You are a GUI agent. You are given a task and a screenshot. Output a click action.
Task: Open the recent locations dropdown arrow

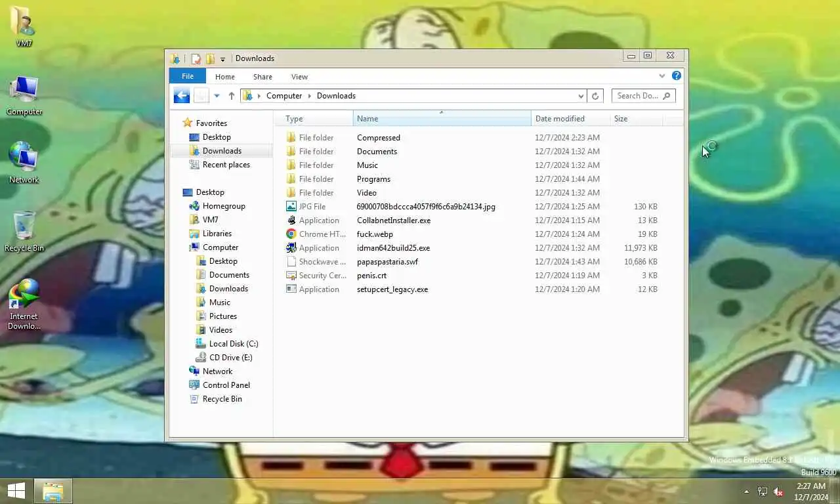(x=217, y=96)
